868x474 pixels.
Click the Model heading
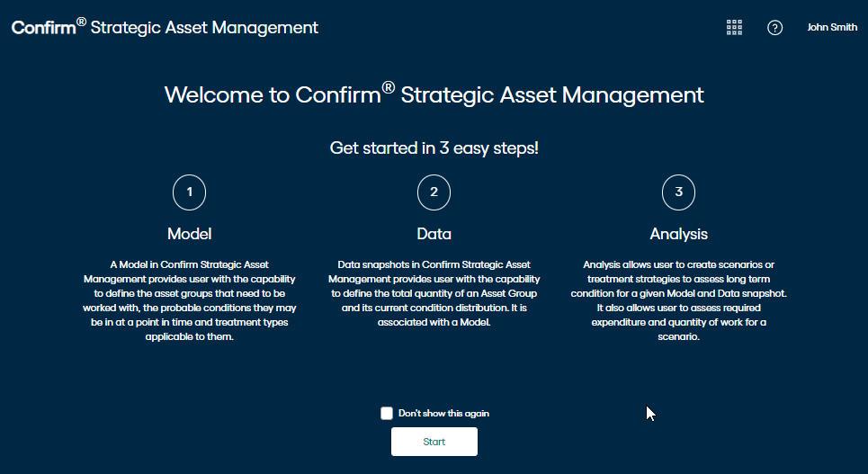click(x=189, y=234)
